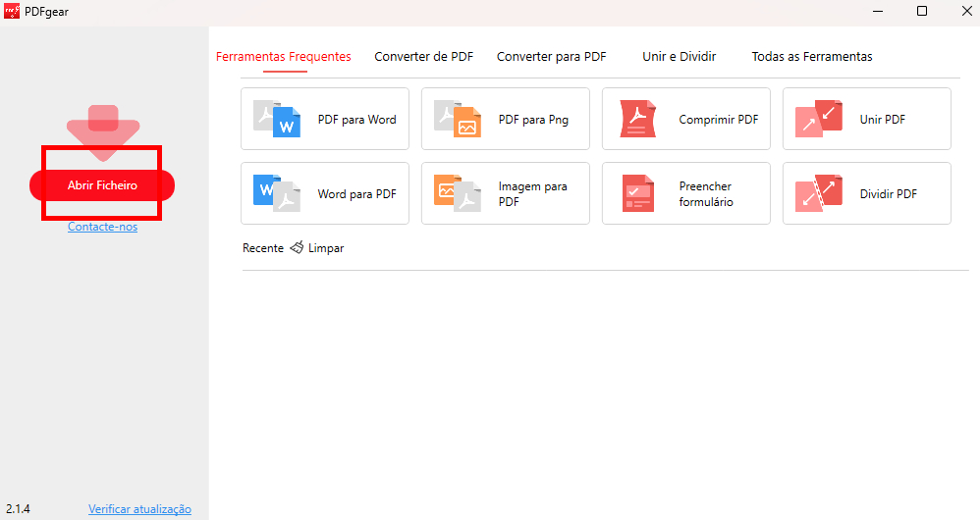Click Verificar atualização link
Screen dimensions: 980x520
click(139, 509)
